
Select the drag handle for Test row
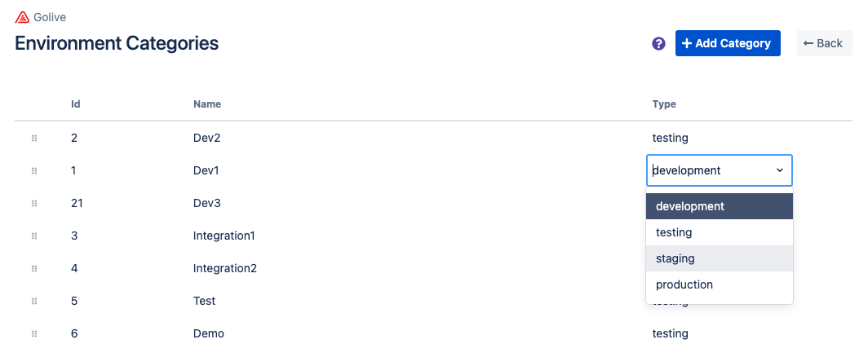(34, 302)
